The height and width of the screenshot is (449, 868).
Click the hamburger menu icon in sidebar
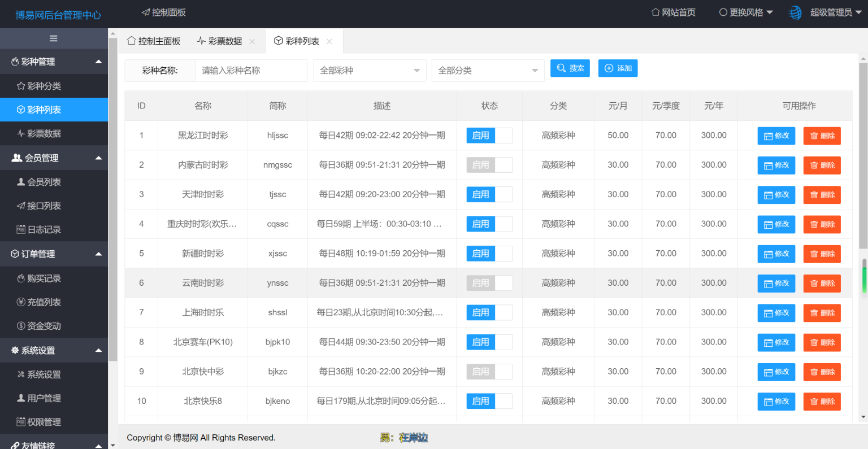(54, 38)
